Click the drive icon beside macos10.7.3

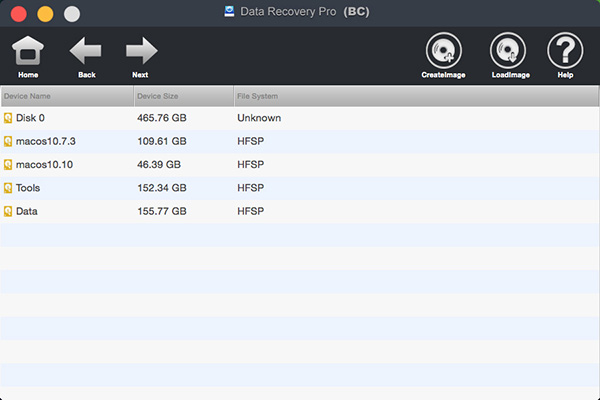(8, 142)
